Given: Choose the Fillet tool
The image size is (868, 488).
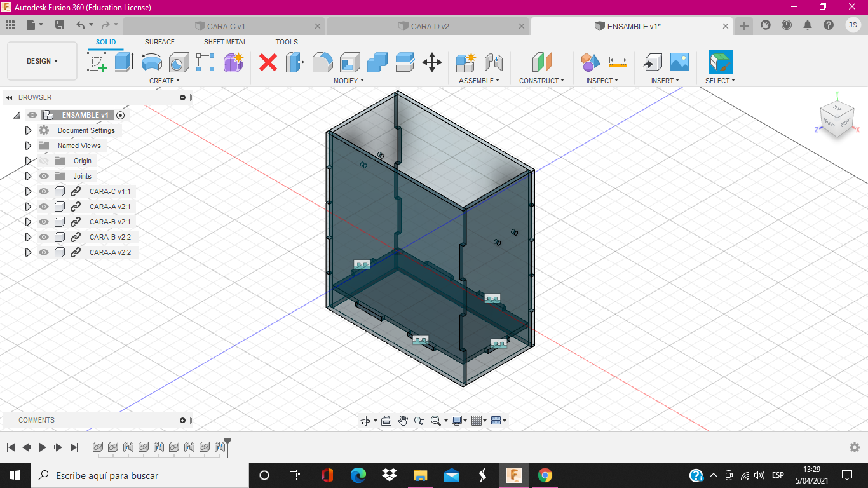Looking at the screenshot, I should [323, 62].
